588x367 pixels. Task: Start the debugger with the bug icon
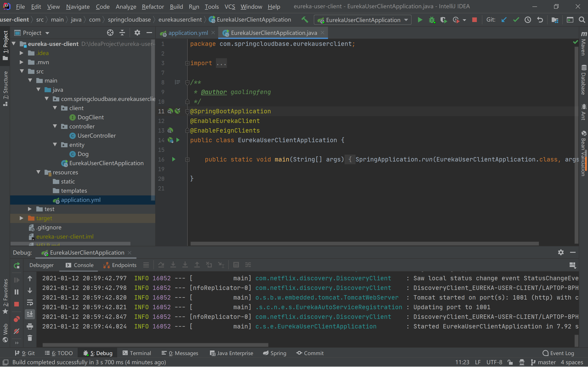432,20
